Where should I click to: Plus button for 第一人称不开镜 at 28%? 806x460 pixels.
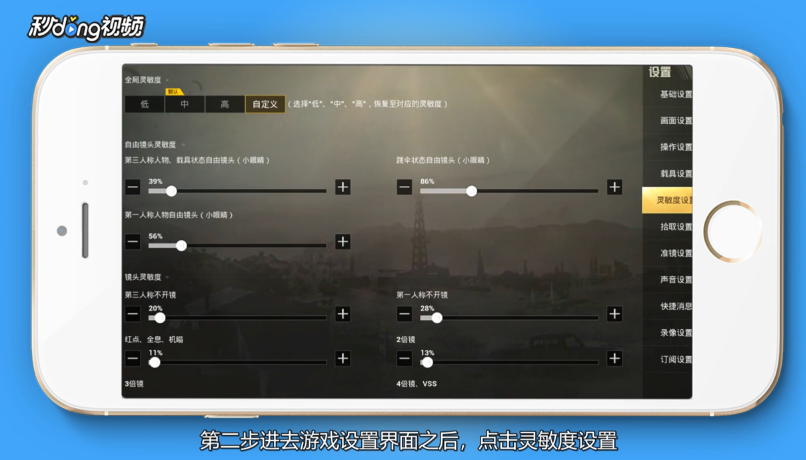click(x=614, y=314)
